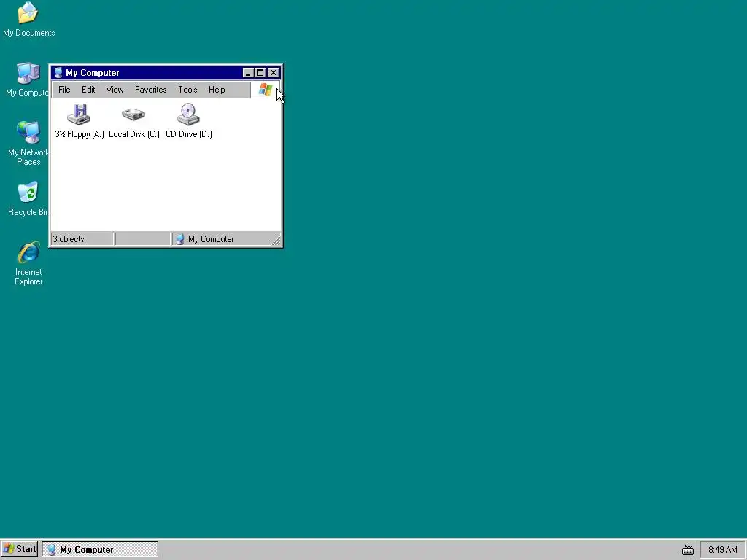Open the Favorites menu
747x560 pixels.
(150, 90)
